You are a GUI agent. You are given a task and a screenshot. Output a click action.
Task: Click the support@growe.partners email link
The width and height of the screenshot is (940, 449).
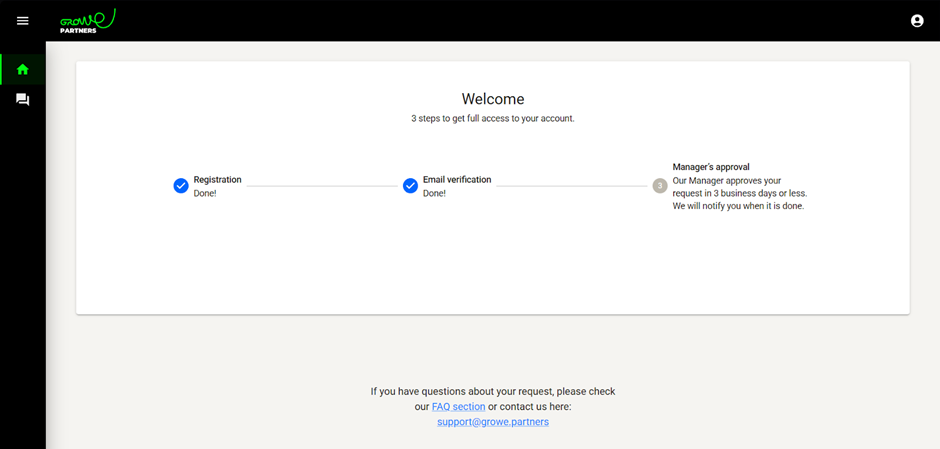pos(493,422)
